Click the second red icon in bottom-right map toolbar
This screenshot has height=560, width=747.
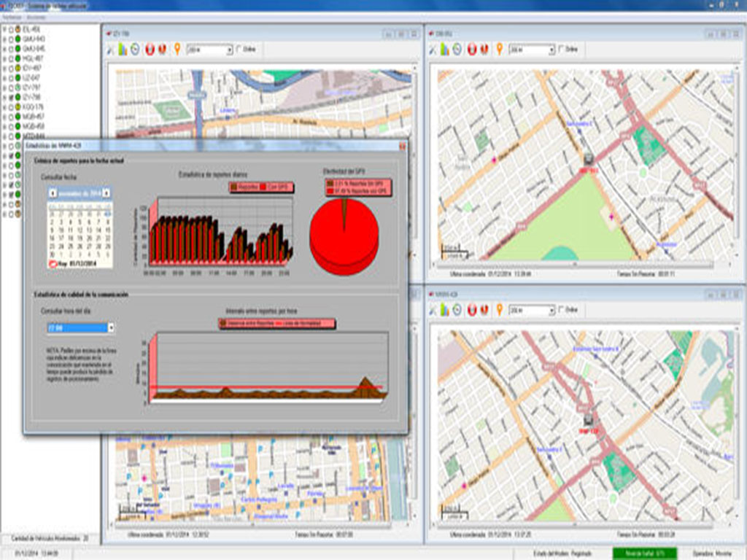click(x=483, y=310)
